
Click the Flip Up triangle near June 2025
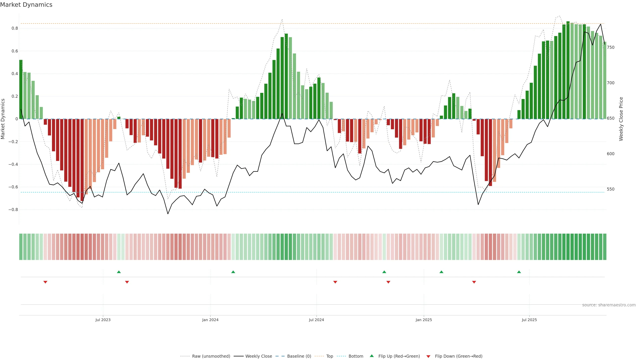point(519,272)
